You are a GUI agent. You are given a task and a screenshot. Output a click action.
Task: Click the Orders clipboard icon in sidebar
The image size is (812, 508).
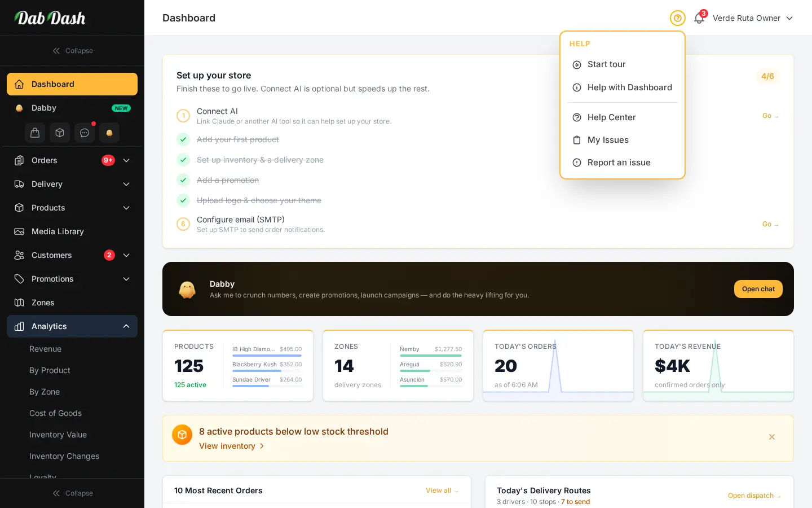click(19, 160)
